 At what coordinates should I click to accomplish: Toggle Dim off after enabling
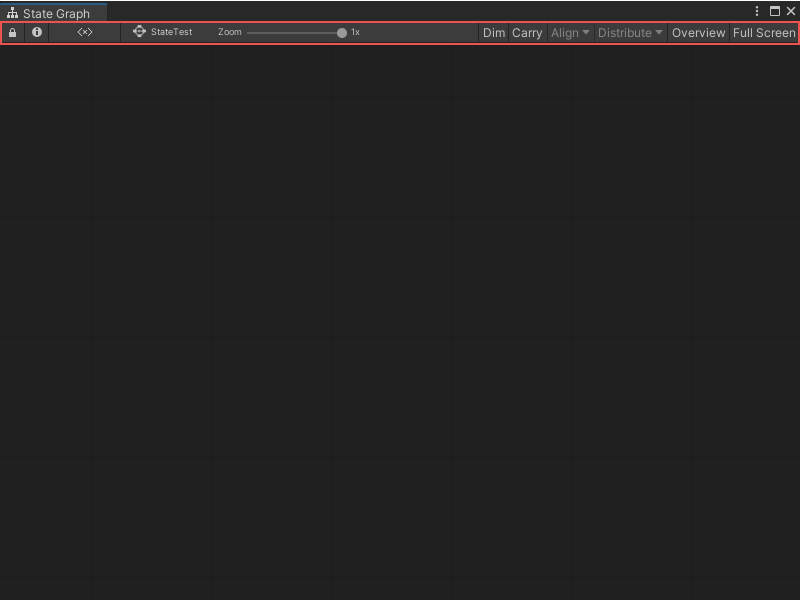pyautogui.click(x=493, y=33)
